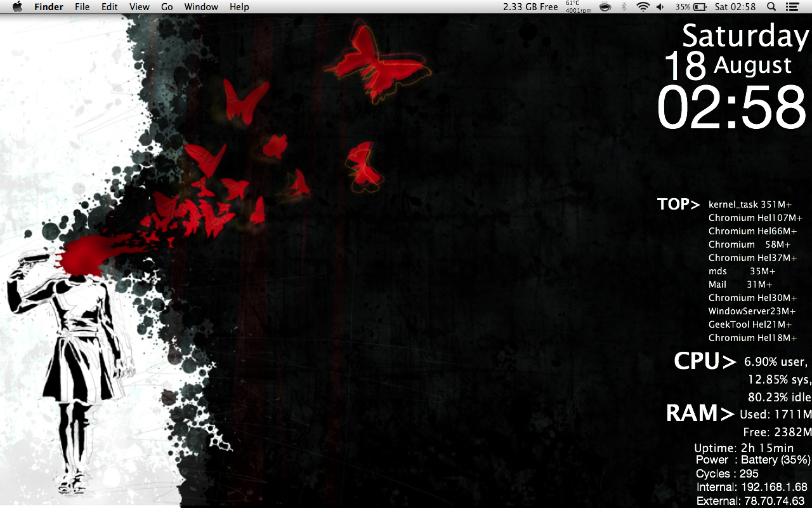The image size is (812, 508).
Task: Click the large '02:58' desktop clock
Action: (732, 107)
